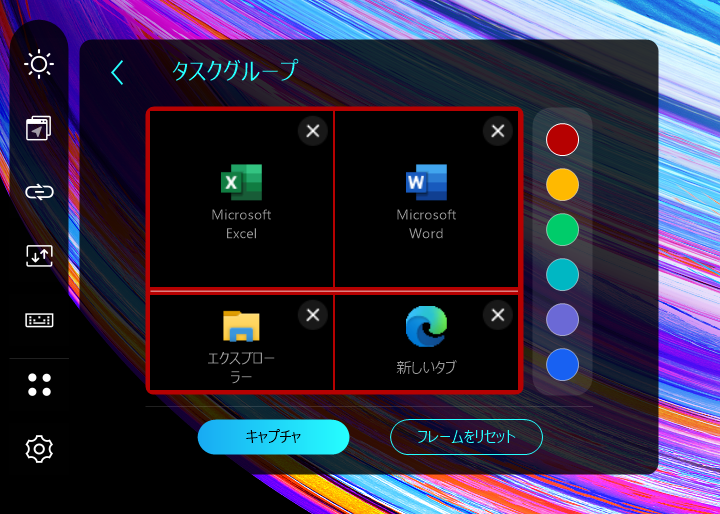Select the purple color swatch
Screen dimensions: 720x514
pyautogui.click(x=562, y=320)
